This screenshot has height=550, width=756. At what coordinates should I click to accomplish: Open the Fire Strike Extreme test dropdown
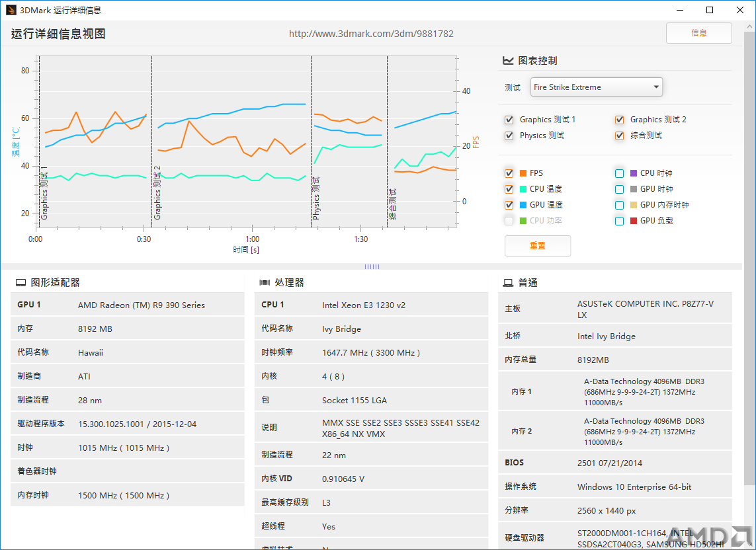pyautogui.click(x=597, y=87)
